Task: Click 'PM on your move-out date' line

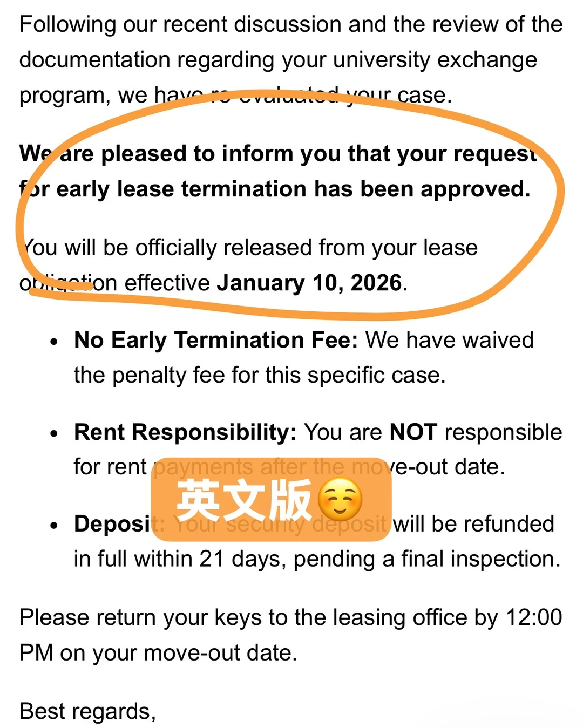Action: (x=158, y=653)
